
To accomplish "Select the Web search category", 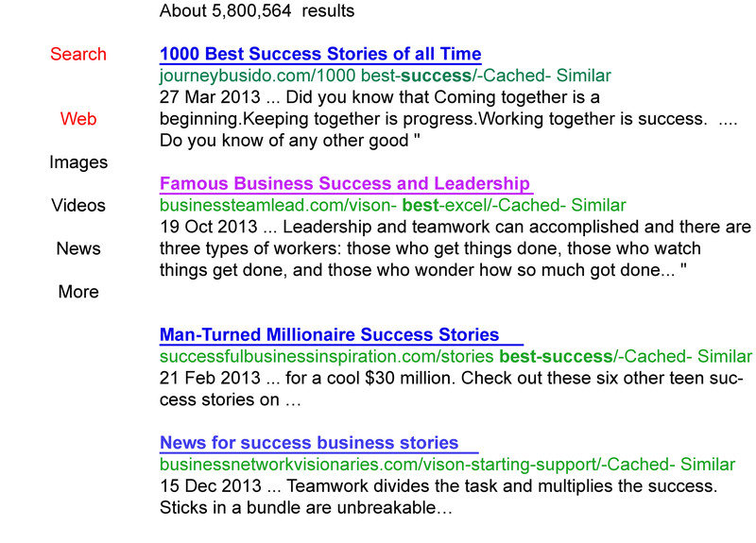I will (78, 119).
